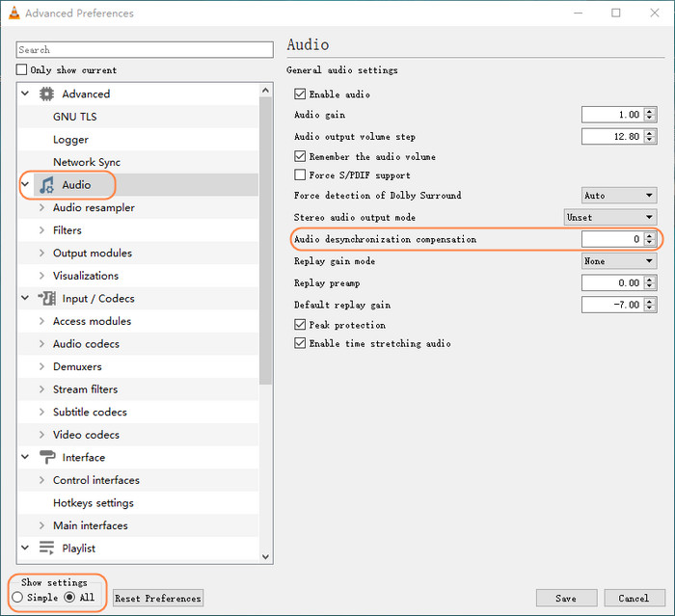Expand Video codecs node
This screenshot has height=616, width=675.
click(41, 435)
